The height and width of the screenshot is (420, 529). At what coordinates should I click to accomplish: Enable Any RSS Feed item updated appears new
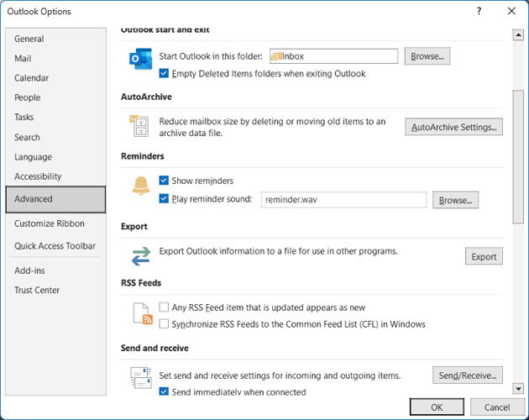164,307
